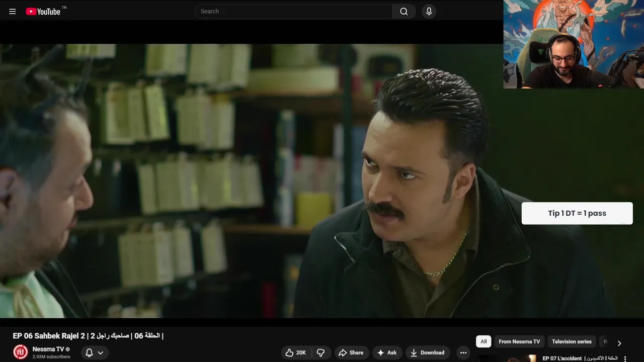Start voice search with the microphone
The image size is (644, 362).
coord(429,12)
